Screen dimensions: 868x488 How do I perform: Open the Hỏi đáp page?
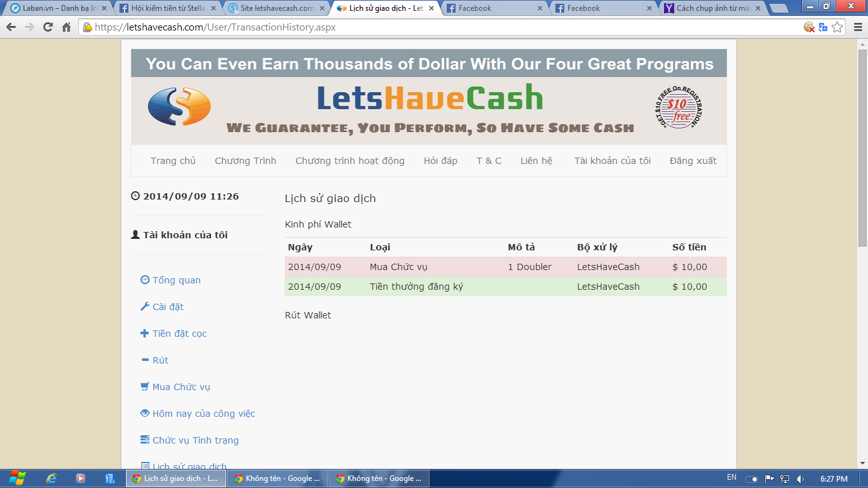[x=440, y=161]
